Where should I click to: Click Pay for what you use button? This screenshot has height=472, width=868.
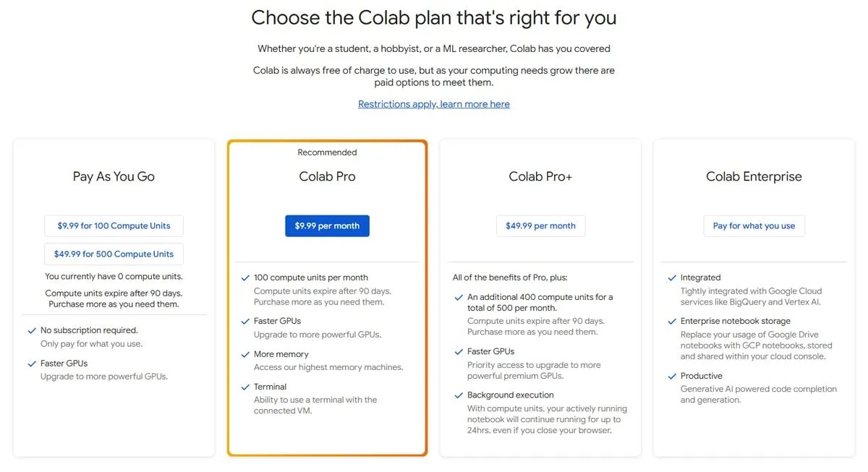click(754, 226)
